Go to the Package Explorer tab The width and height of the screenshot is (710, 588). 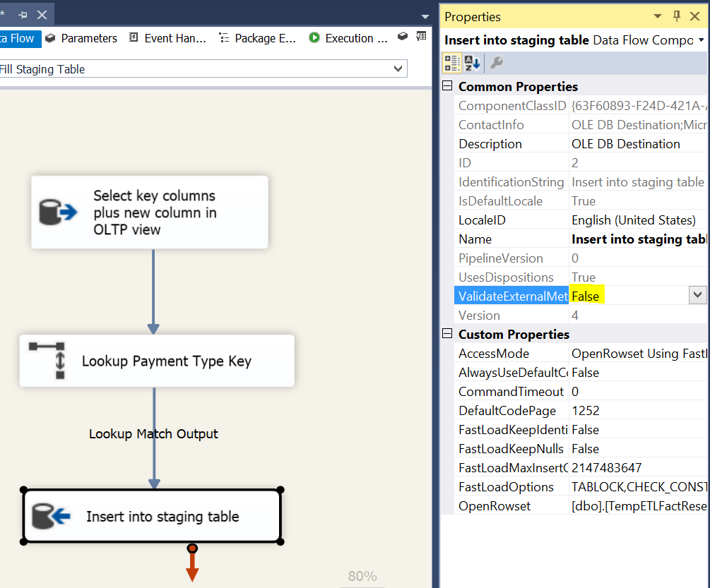point(257,38)
